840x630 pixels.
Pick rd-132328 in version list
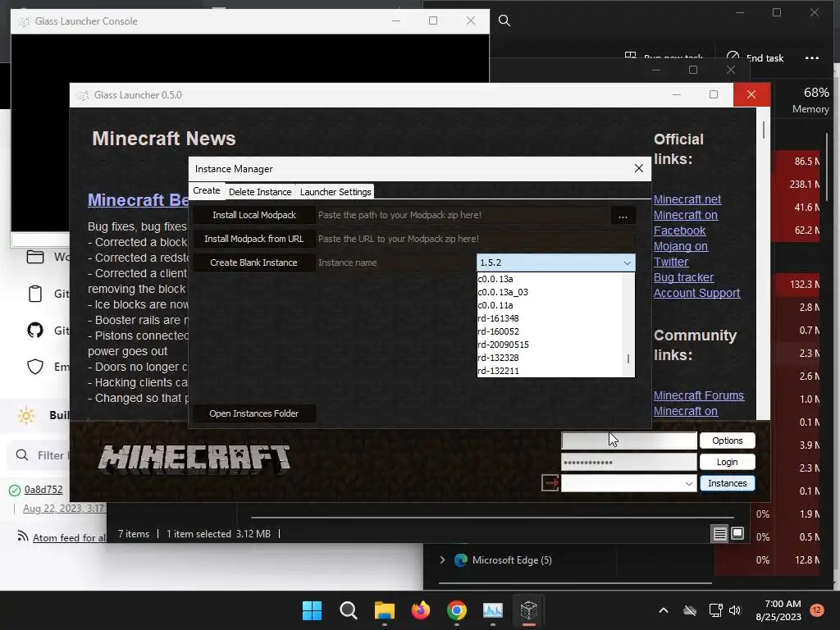click(550, 358)
